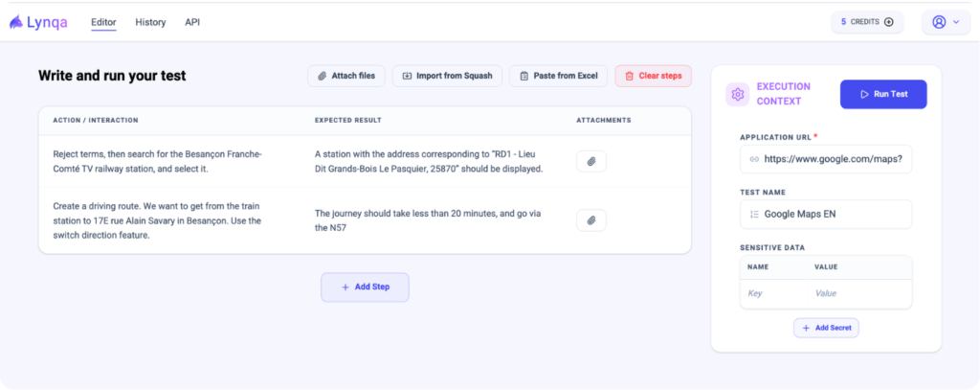Click the Lynqa logo icon

(16, 22)
